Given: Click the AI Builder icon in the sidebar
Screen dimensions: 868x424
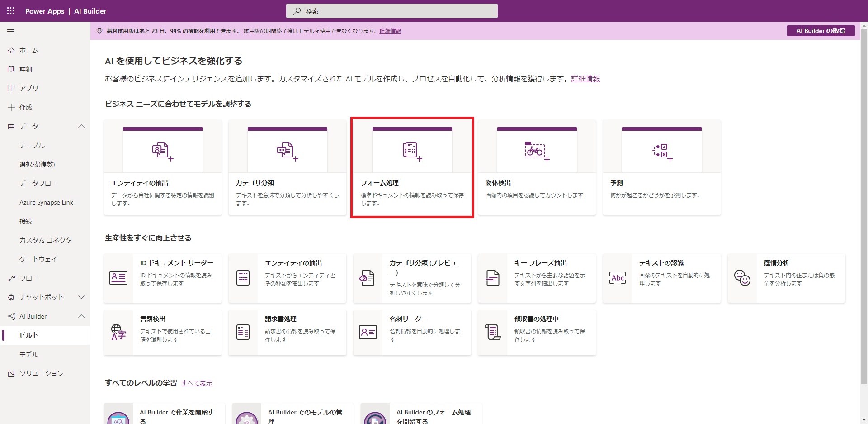Looking at the screenshot, I should tap(11, 316).
